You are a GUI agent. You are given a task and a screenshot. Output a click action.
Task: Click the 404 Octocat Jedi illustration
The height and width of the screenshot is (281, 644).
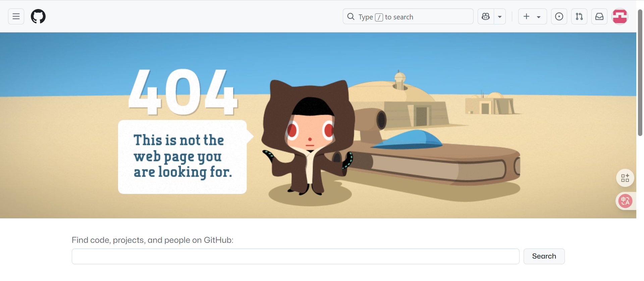click(x=309, y=137)
